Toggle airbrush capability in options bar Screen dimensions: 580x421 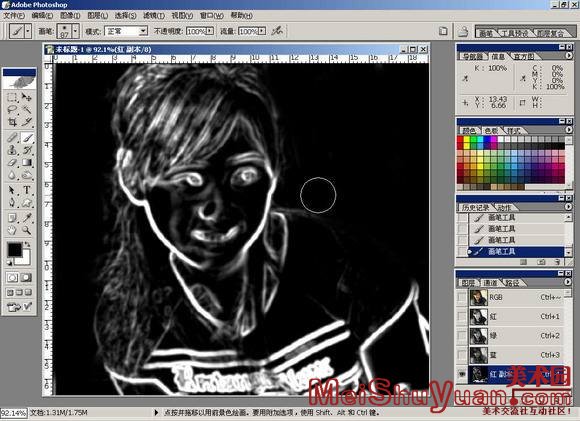[x=277, y=31]
